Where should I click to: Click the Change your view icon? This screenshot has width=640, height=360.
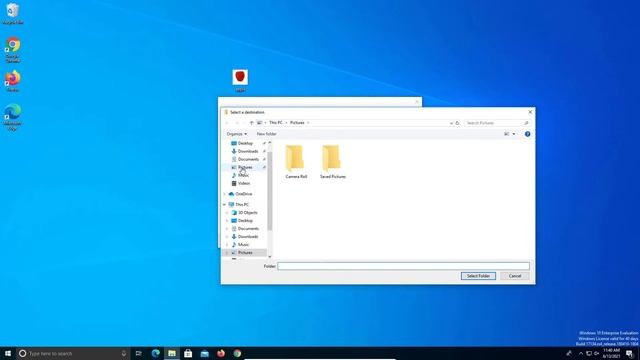(507, 134)
